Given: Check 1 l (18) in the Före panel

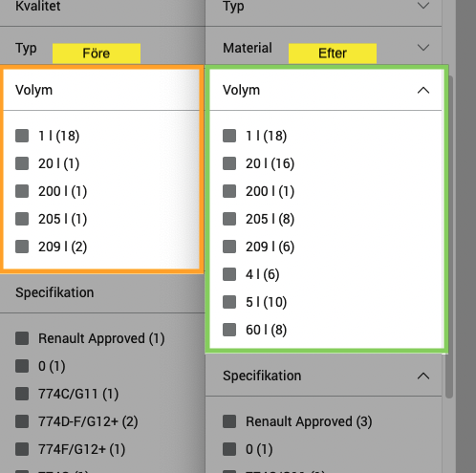Looking at the screenshot, I should [x=22, y=136].
